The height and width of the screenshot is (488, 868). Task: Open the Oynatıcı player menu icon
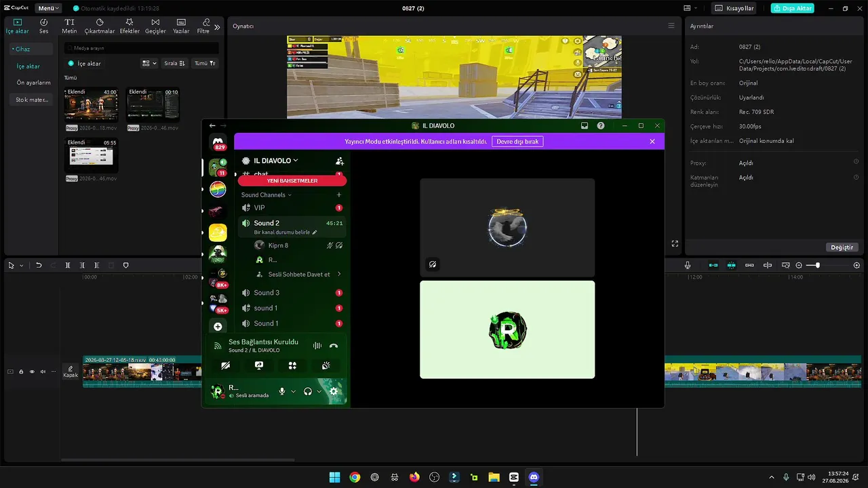coord(671,26)
